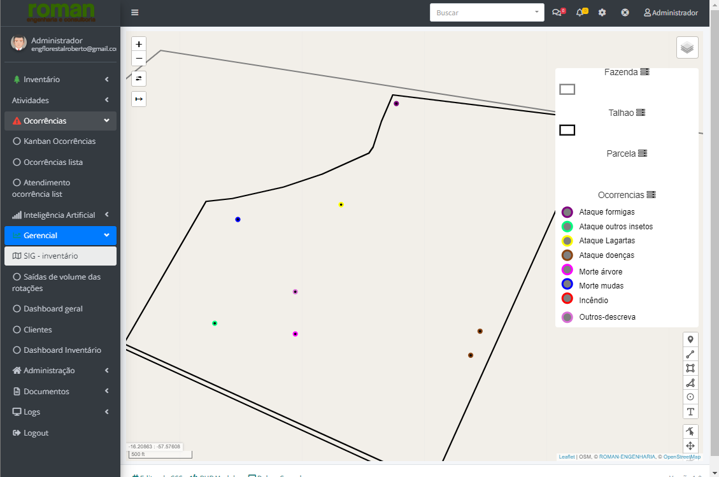Image resolution: width=719 pixels, height=477 pixels.
Task: Select the draw marker tool
Action: (690, 340)
